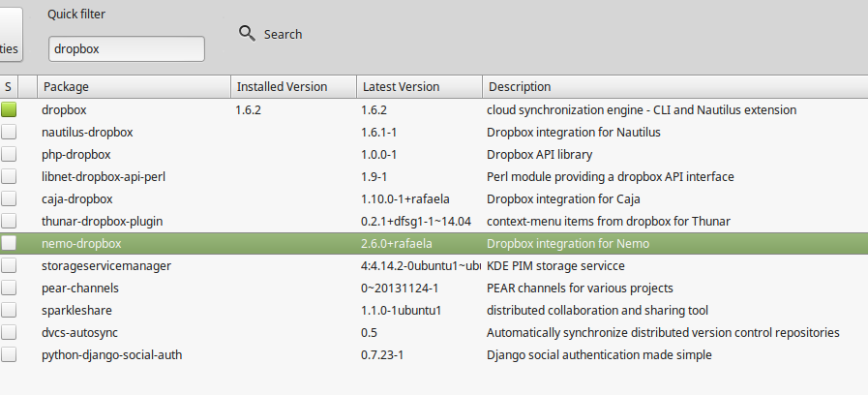The height and width of the screenshot is (395, 868).
Task: Open the Search button label
Action: (x=283, y=34)
